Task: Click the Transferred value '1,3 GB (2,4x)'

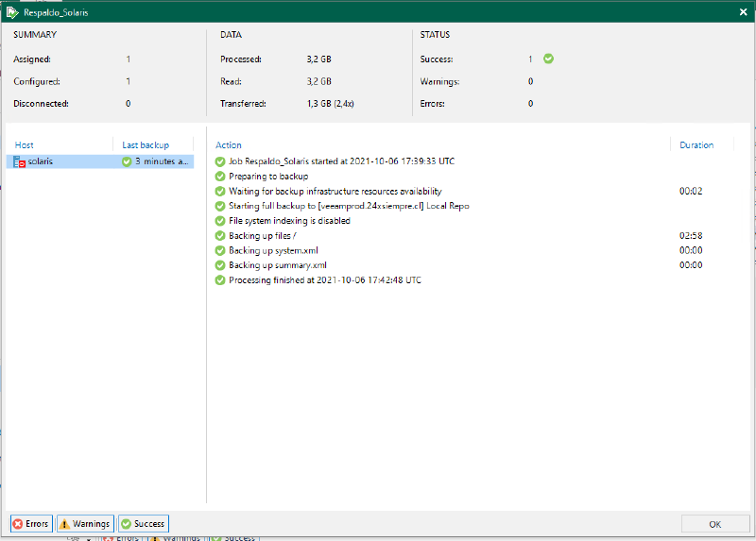Action: 330,104
